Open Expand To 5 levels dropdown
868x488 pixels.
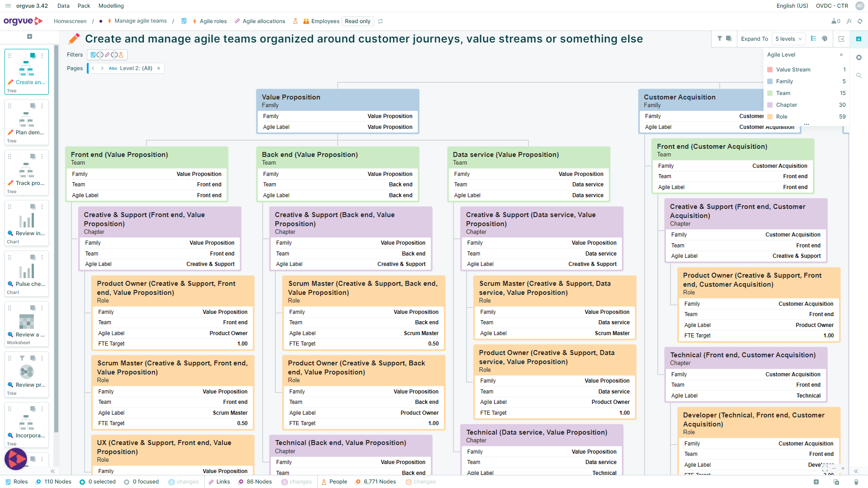pos(788,39)
